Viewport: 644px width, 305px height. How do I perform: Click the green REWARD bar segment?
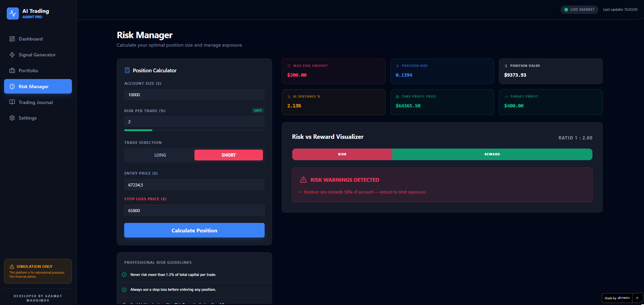pyautogui.click(x=492, y=154)
